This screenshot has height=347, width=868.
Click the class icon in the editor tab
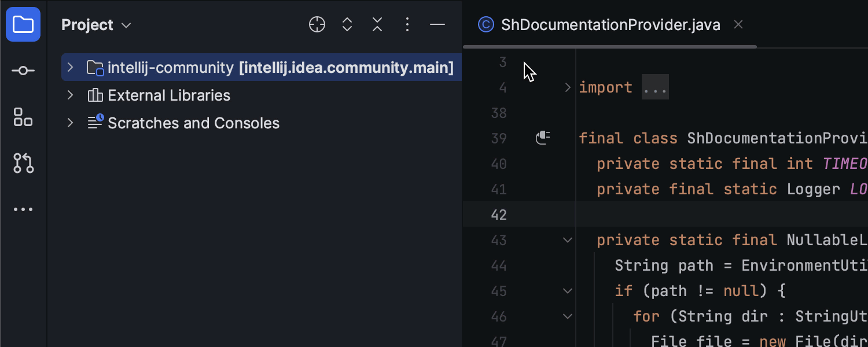[486, 24]
